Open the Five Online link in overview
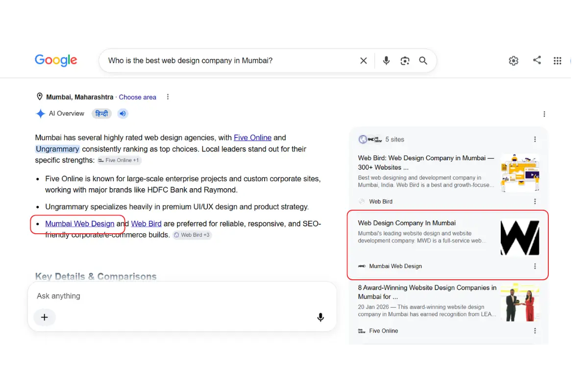This screenshot has width=588, height=392. 252,138
